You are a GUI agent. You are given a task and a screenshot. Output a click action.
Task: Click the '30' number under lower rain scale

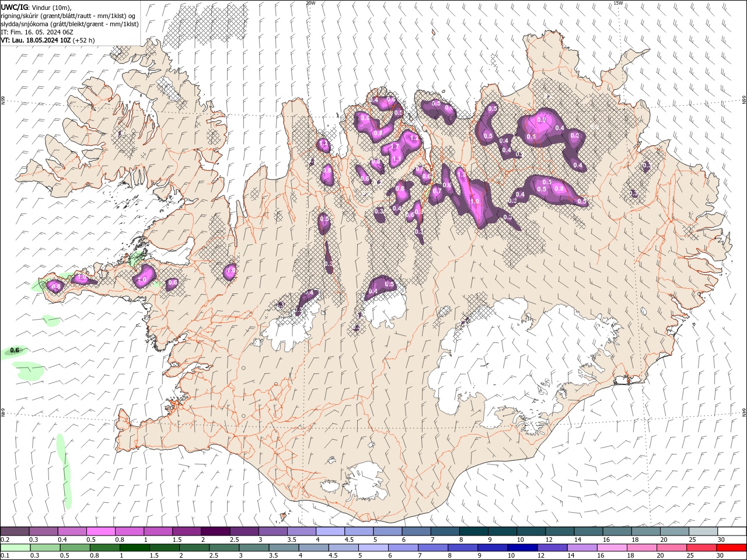[x=720, y=556]
